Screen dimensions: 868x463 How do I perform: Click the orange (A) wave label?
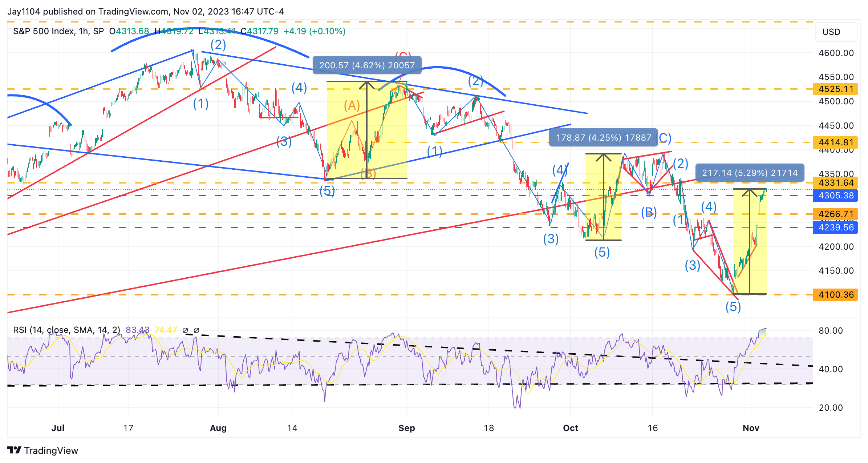point(352,105)
